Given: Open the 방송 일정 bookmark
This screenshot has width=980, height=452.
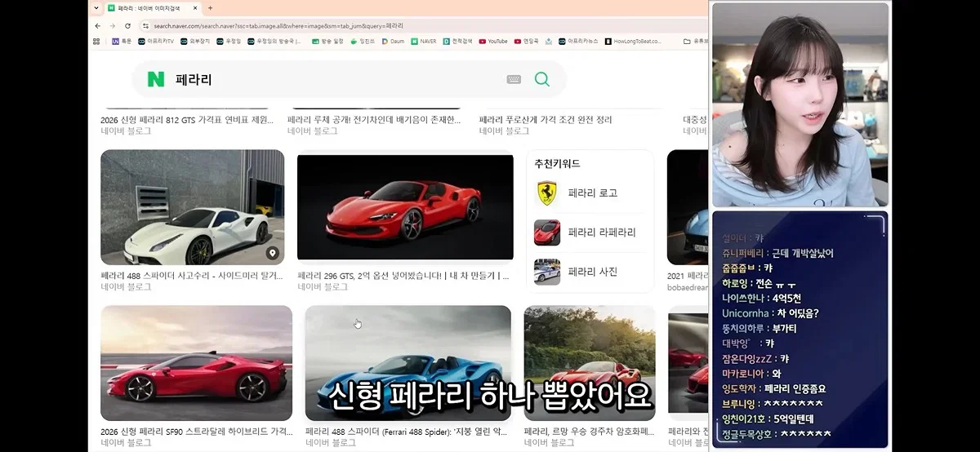Looking at the screenshot, I should pyautogui.click(x=327, y=41).
